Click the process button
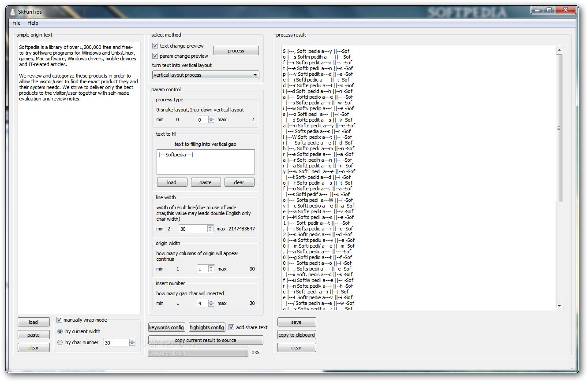This screenshot has width=588, height=382. (236, 51)
